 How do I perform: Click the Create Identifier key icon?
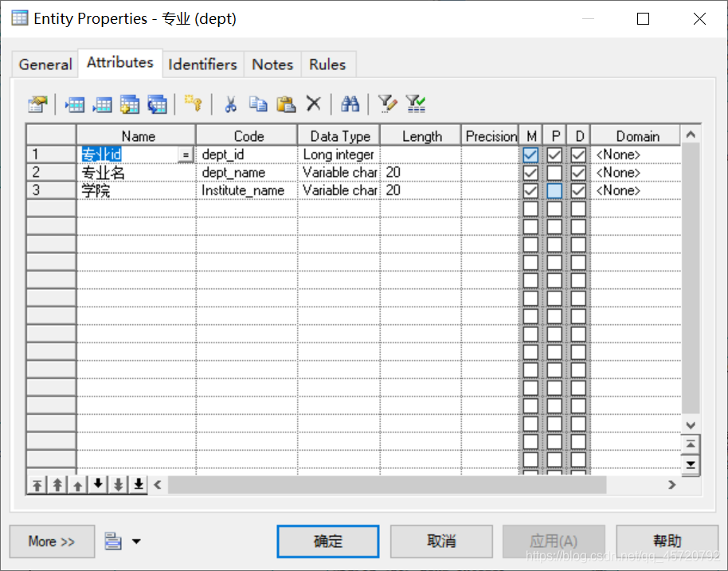193,103
